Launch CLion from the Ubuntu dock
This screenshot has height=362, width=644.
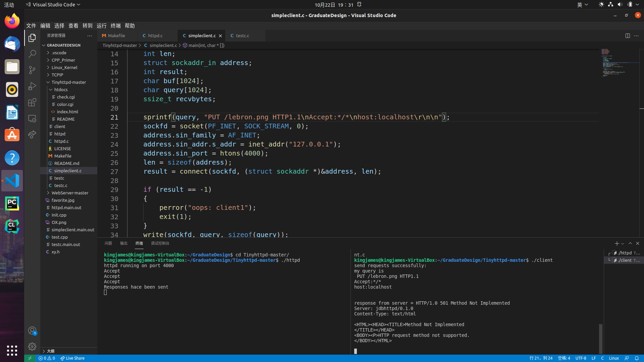tap(12, 226)
